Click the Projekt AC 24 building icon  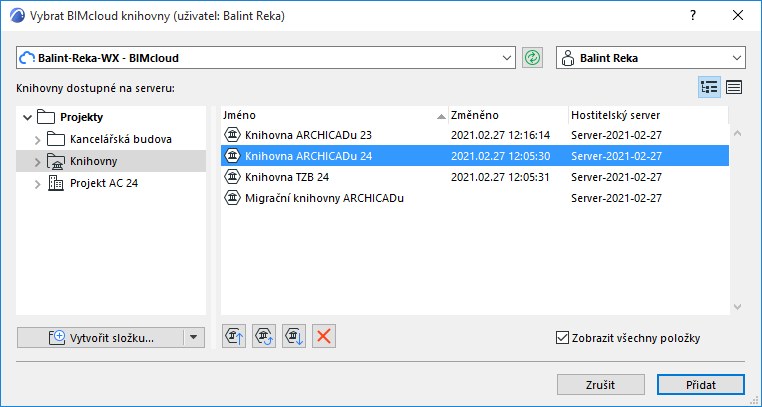pos(56,183)
